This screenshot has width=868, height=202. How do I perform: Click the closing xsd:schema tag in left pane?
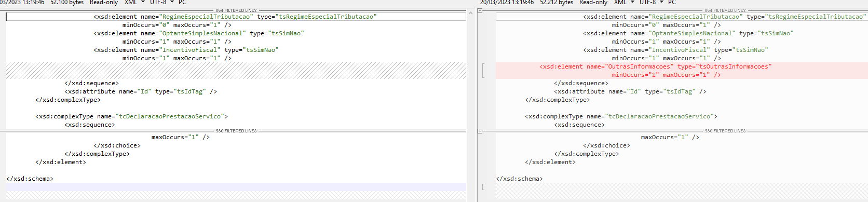(x=30, y=179)
